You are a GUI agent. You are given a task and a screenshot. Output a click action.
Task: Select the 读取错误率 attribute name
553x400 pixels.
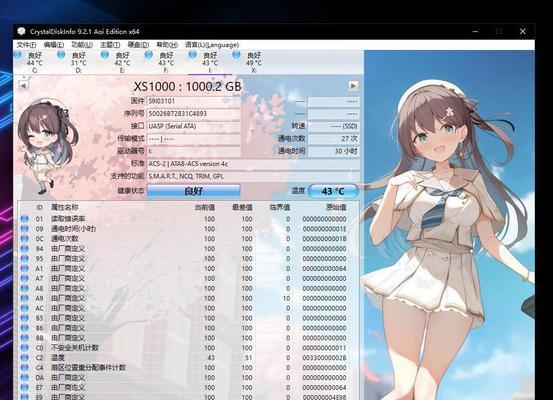click(x=68, y=219)
